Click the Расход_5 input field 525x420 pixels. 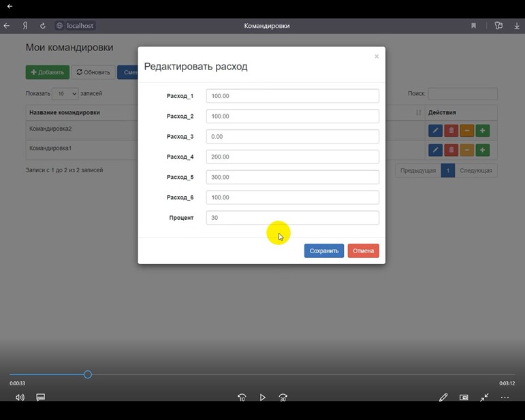(x=292, y=177)
